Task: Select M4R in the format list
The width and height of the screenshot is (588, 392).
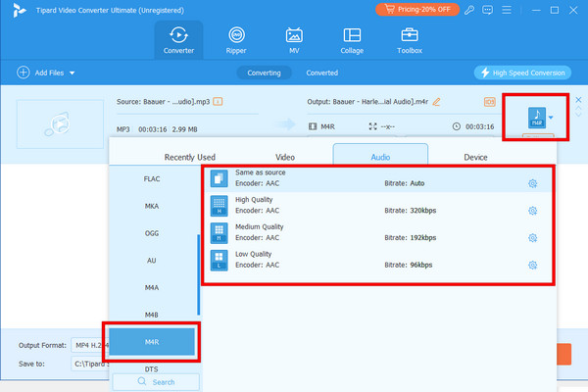Action: 152,342
